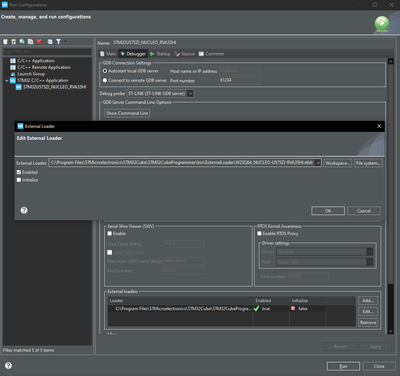Viewport: 400px width, 376px height.
Task: Click the Workspace... button
Action: tap(338, 163)
